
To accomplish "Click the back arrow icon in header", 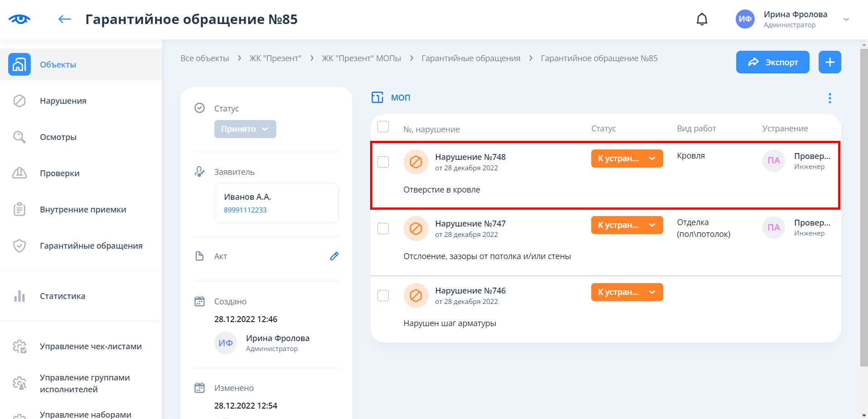I will 64,19.
